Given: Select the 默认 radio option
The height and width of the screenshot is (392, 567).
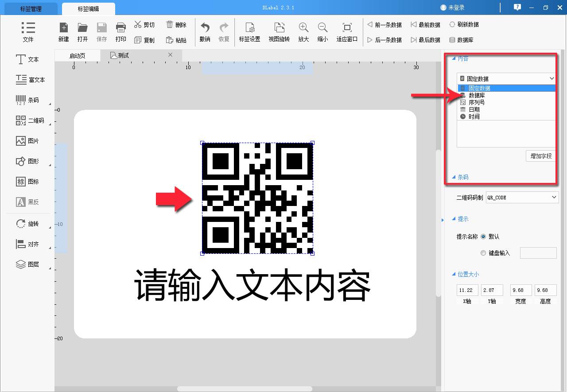Looking at the screenshot, I should pyautogui.click(x=483, y=237).
